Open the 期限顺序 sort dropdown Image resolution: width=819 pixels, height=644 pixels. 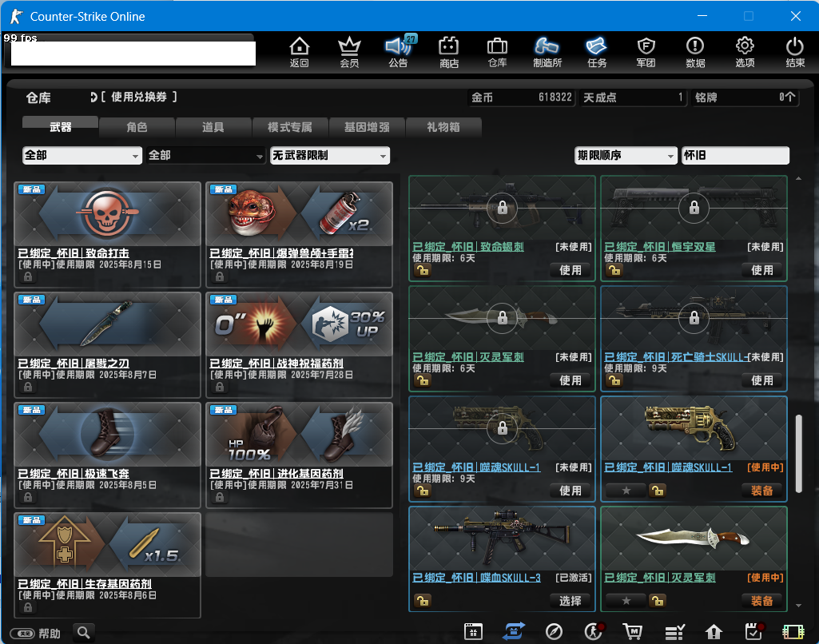click(x=626, y=156)
